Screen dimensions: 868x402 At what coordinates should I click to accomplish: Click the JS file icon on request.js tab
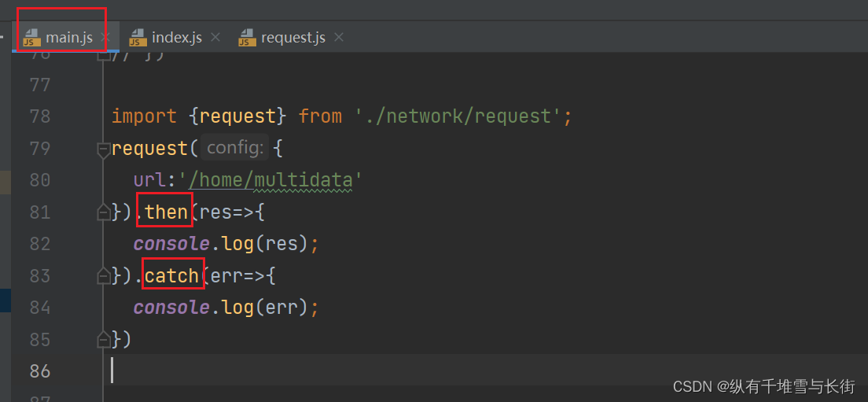pyautogui.click(x=247, y=38)
